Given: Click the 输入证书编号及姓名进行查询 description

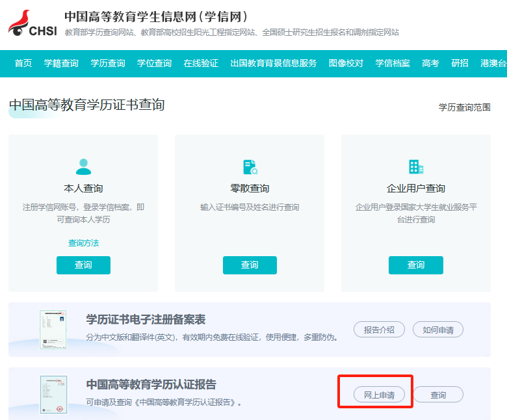Looking at the screenshot, I should coord(250,207).
